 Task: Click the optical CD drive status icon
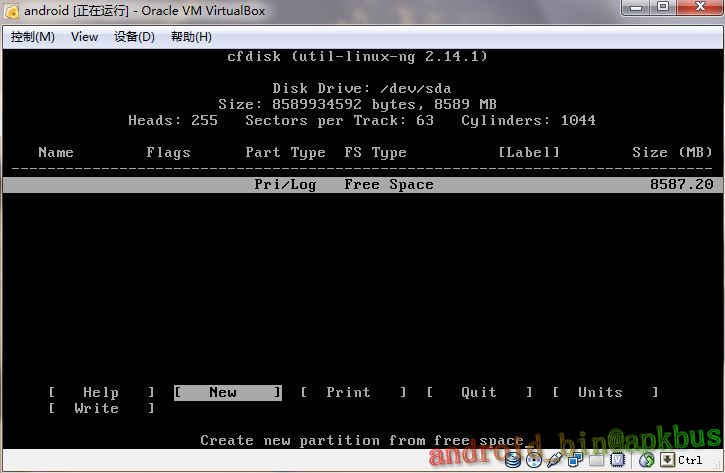(534, 460)
